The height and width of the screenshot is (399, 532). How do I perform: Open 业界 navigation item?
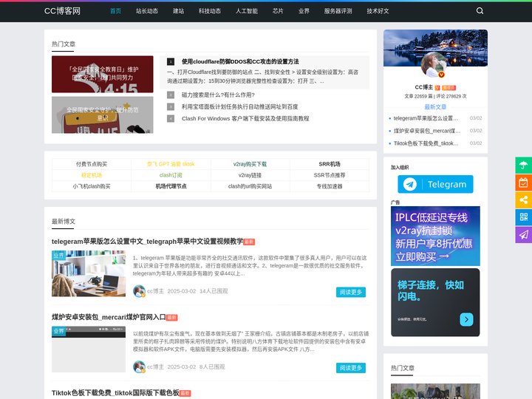pyautogui.click(x=304, y=11)
